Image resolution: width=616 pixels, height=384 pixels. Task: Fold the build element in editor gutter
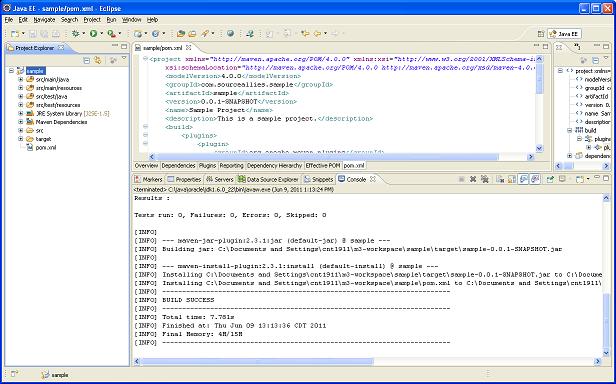pyautogui.click(x=145, y=127)
